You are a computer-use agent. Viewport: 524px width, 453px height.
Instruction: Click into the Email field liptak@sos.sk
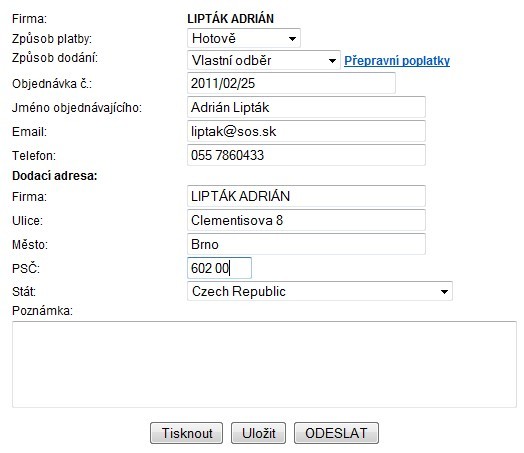click(306, 131)
